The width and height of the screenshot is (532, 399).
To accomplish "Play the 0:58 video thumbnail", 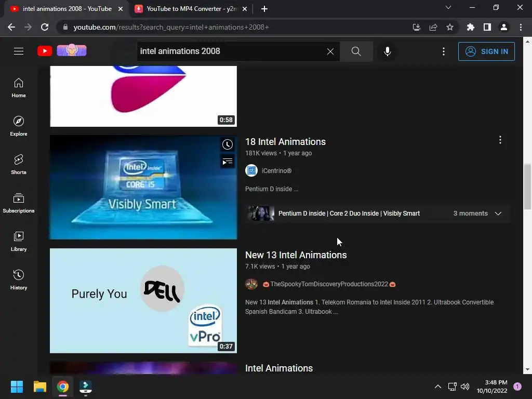I will tap(143, 96).
